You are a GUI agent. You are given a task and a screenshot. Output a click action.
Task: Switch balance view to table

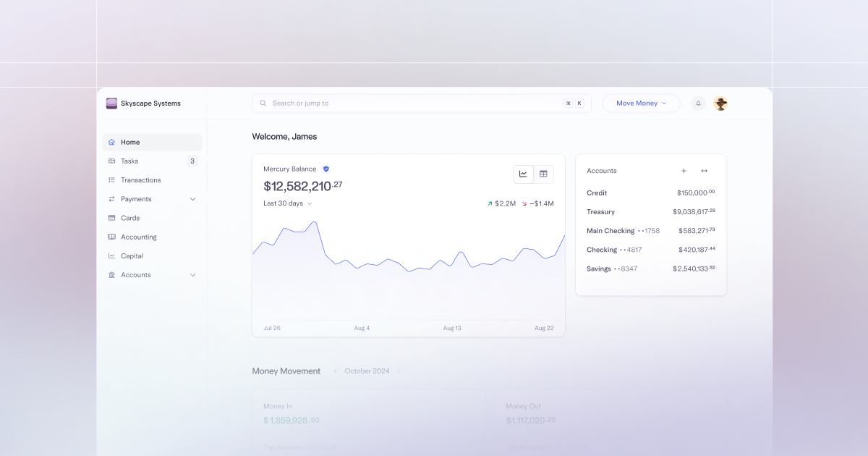(543, 174)
